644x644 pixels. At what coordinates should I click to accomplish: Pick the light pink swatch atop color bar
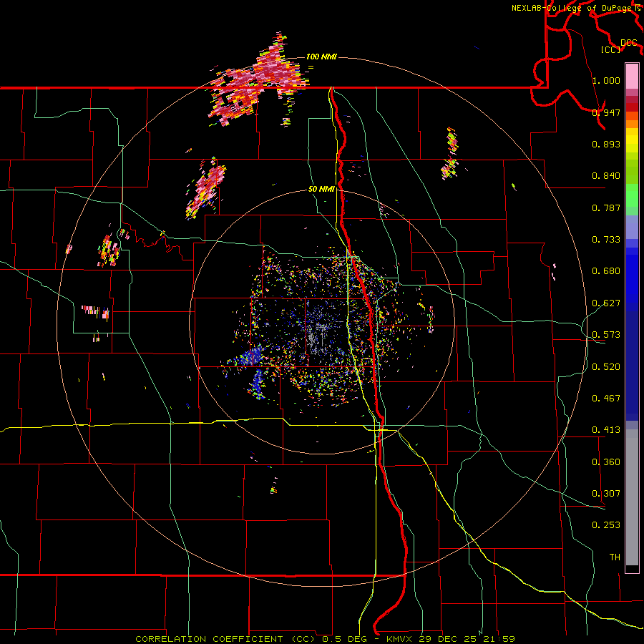(632, 77)
